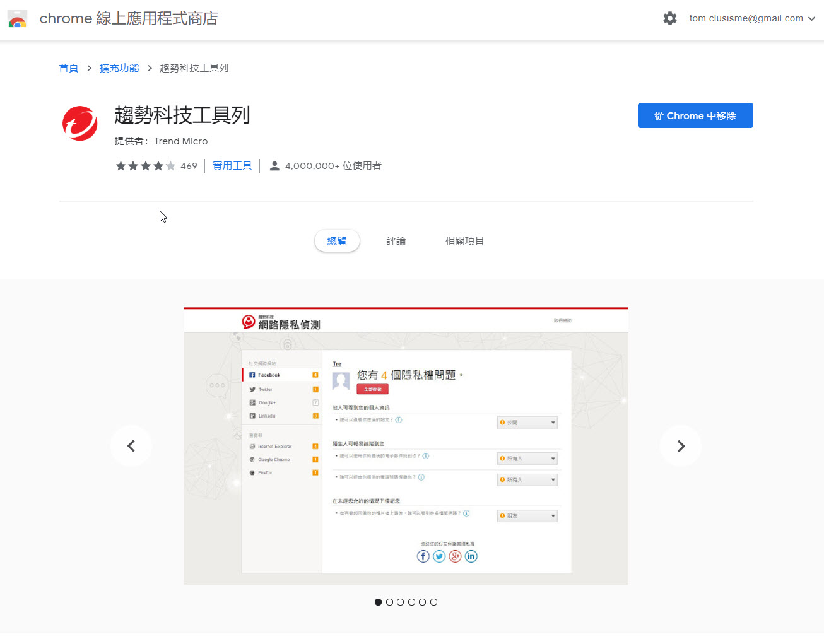This screenshot has width=824, height=644.
Task: Select the fourth carousel dot
Action: (411, 602)
